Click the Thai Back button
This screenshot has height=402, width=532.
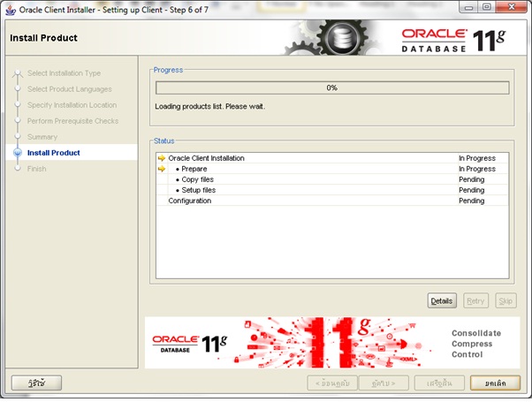click(x=332, y=383)
